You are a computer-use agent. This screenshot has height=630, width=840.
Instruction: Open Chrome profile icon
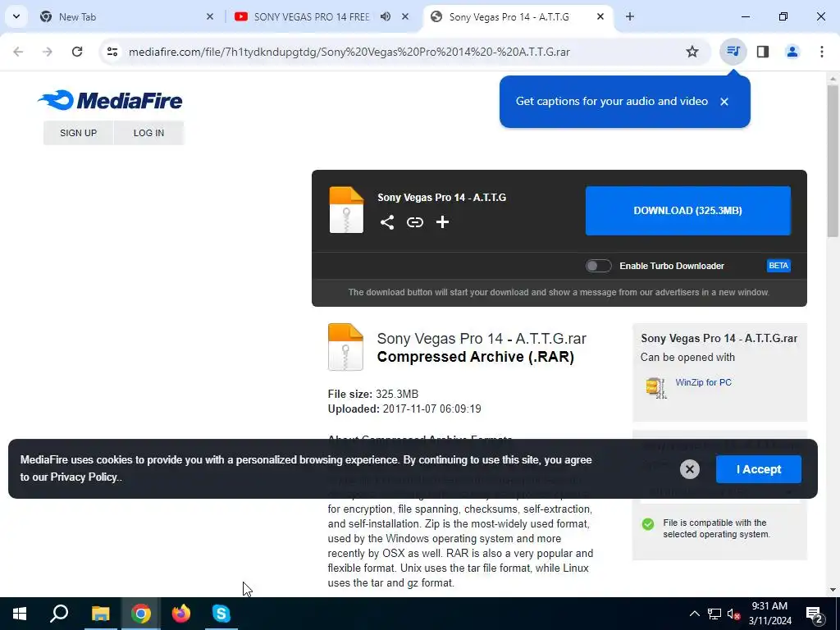[792, 52]
